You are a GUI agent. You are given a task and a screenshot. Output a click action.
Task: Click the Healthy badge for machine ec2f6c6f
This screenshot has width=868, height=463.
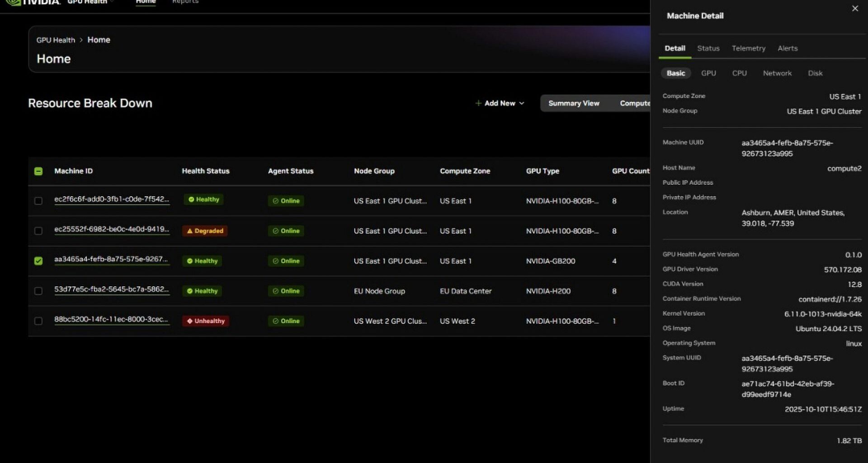203,199
